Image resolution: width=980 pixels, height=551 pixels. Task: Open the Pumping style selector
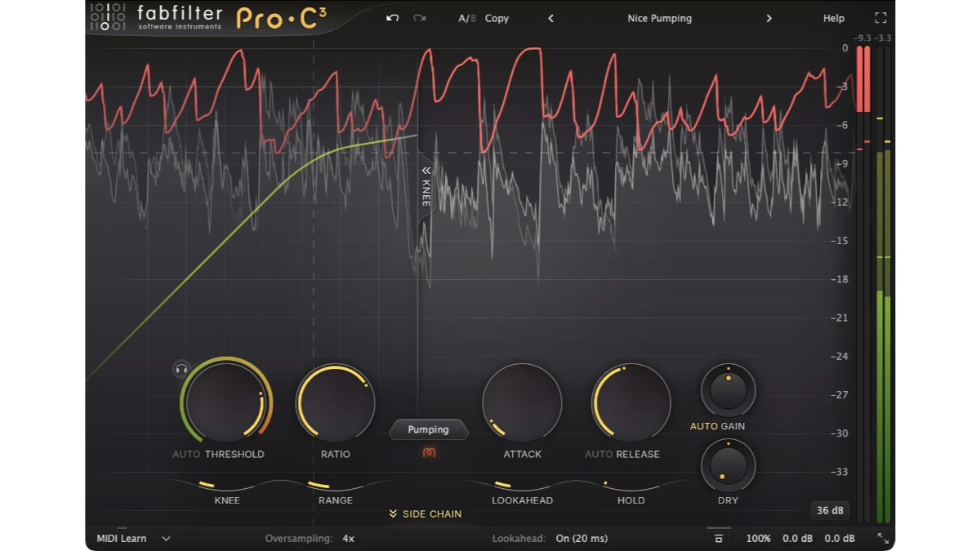point(429,429)
